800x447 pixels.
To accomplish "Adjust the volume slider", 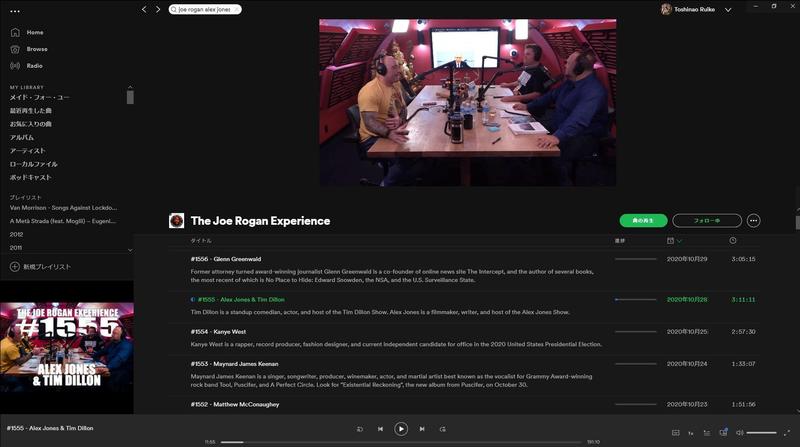I will [x=761, y=433].
